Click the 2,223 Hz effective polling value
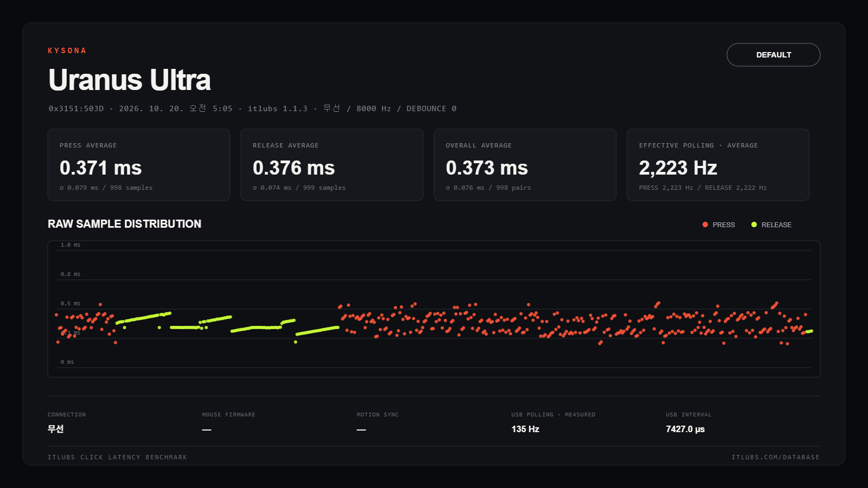868x488 pixels. click(x=678, y=168)
